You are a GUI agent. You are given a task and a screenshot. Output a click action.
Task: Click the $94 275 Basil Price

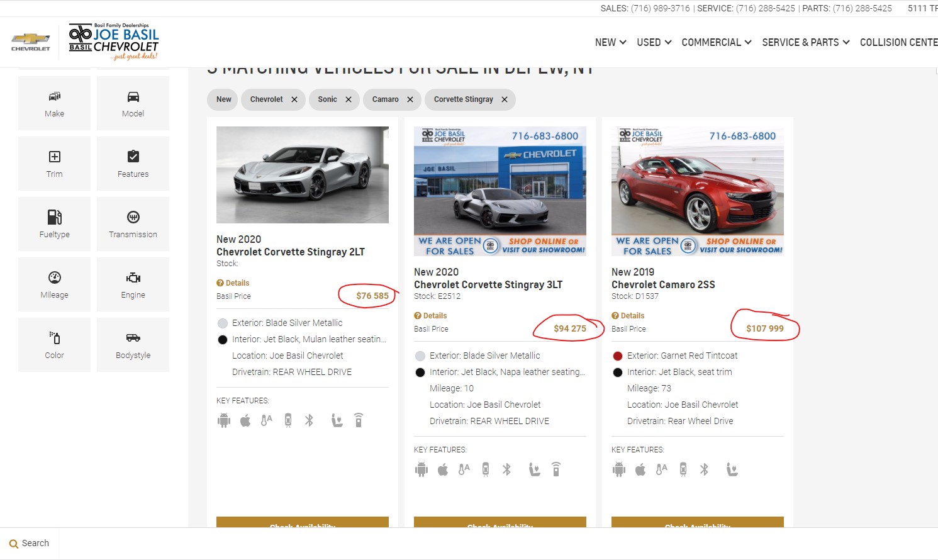[570, 328]
